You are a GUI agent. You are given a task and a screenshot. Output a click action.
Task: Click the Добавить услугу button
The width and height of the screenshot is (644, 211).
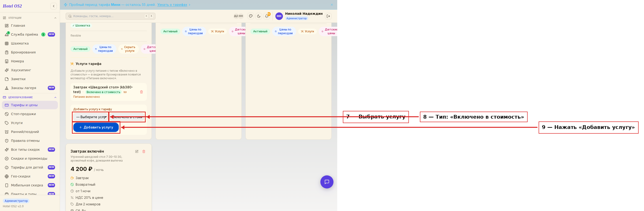(96, 127)
